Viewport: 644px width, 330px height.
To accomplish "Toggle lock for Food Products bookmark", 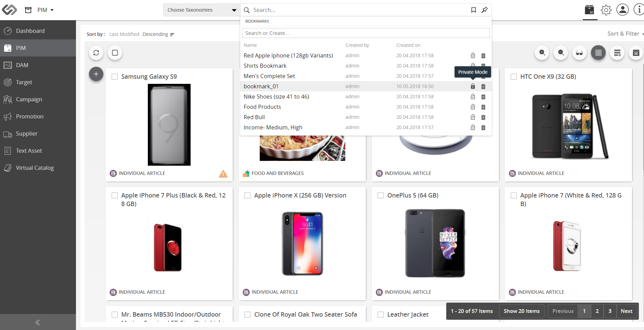I will [x=473, y=107].
